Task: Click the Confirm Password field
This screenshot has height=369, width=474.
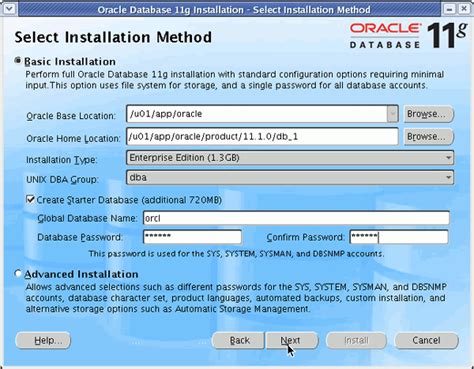Action: click(399, 237)
